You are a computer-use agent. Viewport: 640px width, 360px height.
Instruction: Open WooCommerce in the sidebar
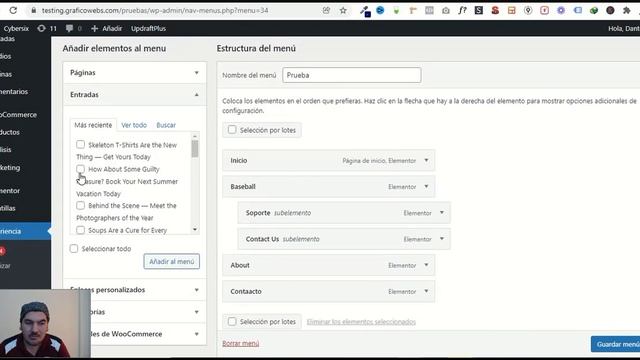(18, 115)
